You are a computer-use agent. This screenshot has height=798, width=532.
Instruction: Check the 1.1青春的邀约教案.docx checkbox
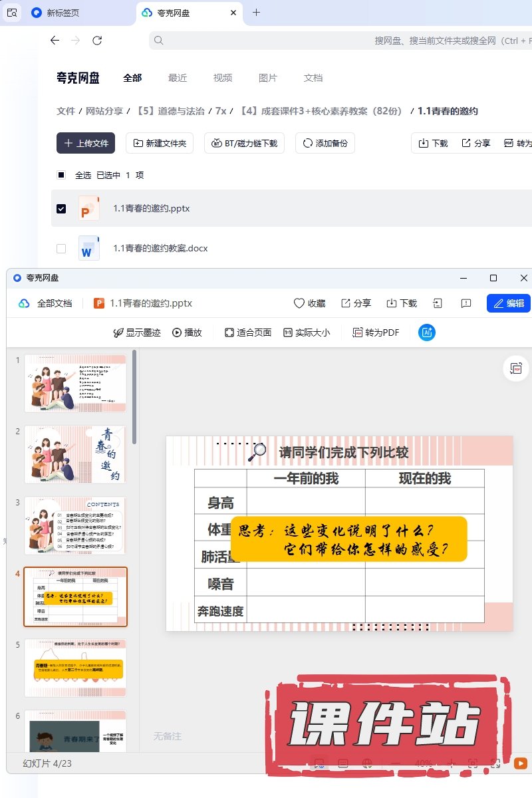coord(61,249)
